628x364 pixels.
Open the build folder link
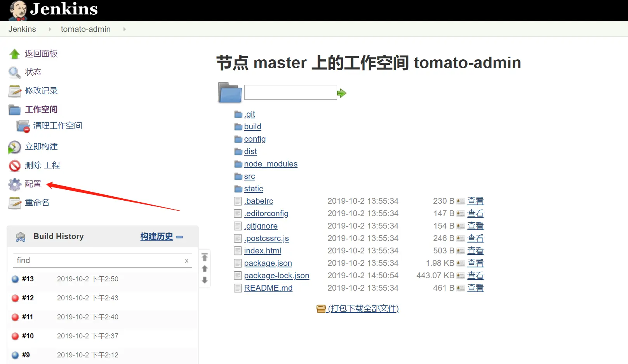pos(253,127)
